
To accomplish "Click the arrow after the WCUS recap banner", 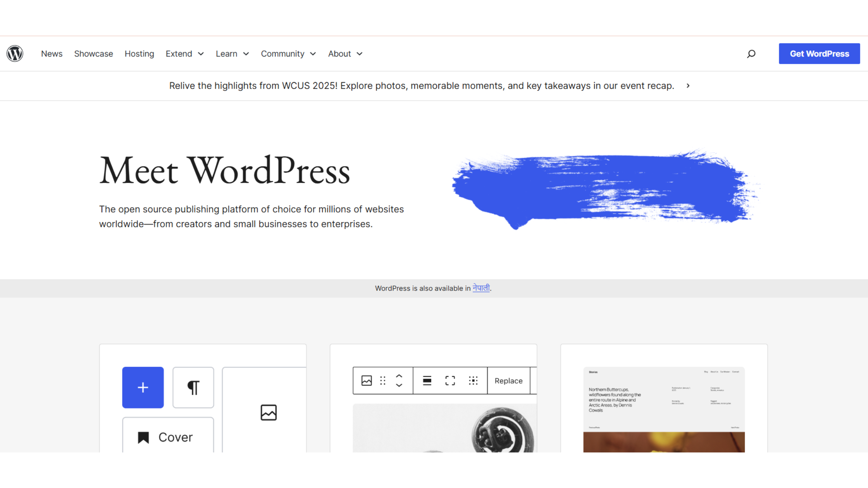I will 688,86.
